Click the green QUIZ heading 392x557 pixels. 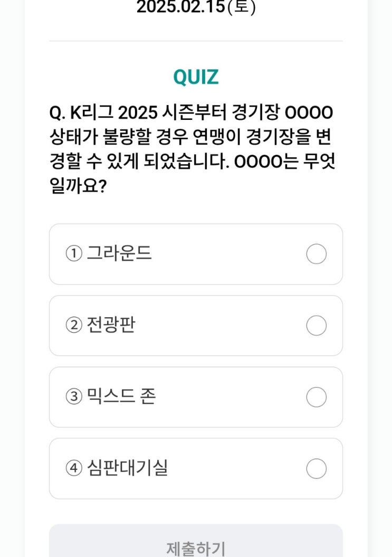[196, 77]
